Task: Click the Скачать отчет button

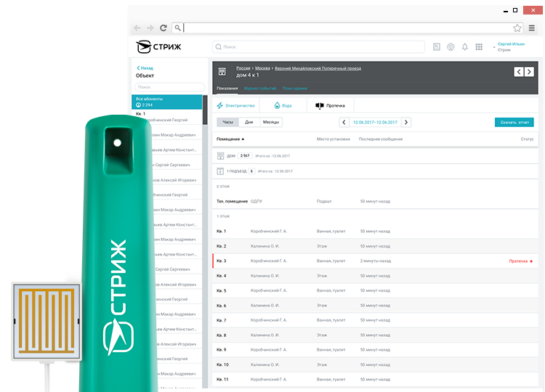Action: pyautogui.click(x=514, y=122)
